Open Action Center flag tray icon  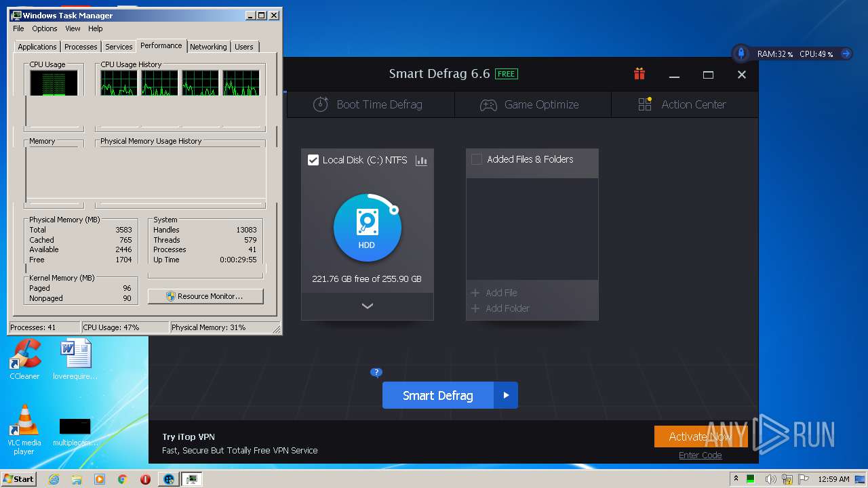[x=802, y=479]
